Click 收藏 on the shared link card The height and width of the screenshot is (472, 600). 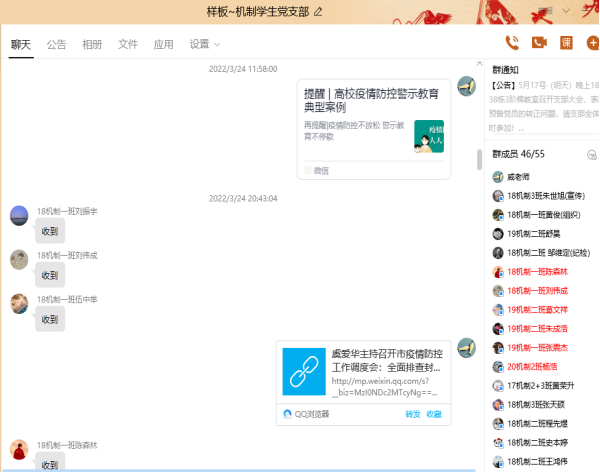(x=433, y=413)
